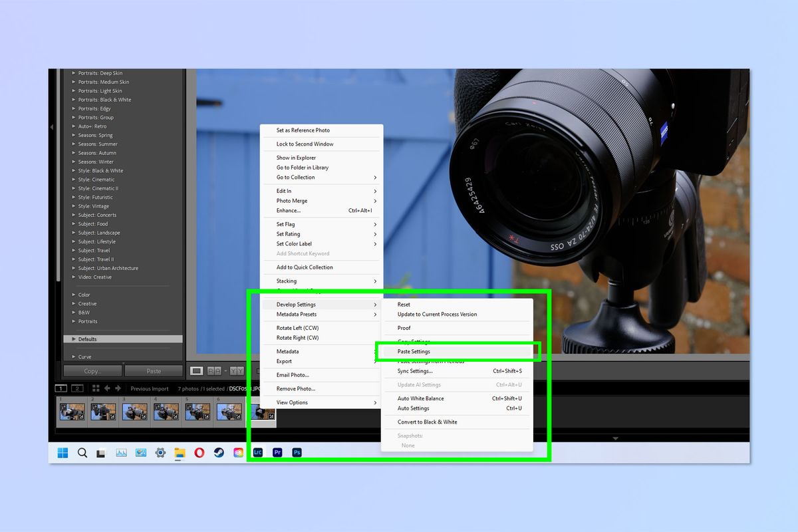
Task: Open the Adobe Creative Cloud taskbar icon
Action: point(239,452)
